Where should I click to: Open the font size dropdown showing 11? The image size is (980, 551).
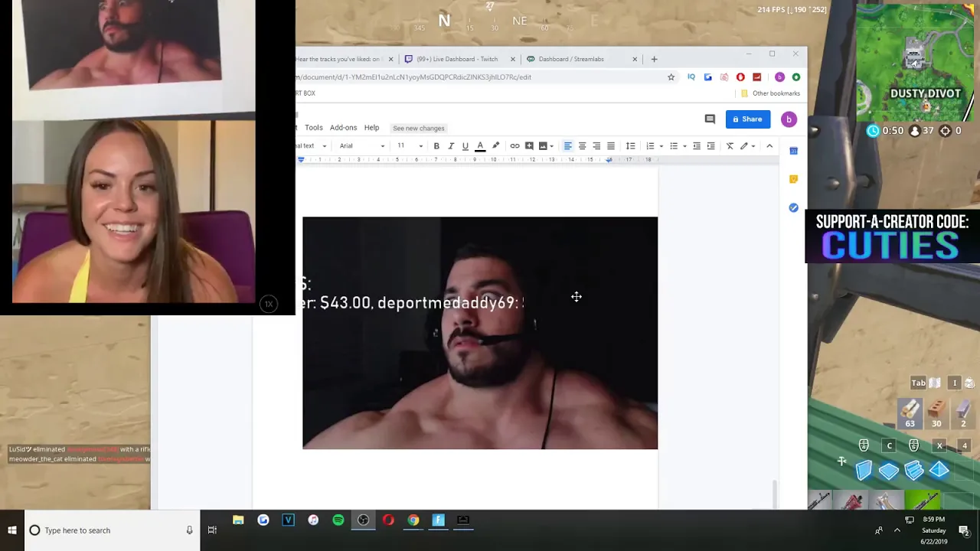pyautogui.click(x=410, y=146)
